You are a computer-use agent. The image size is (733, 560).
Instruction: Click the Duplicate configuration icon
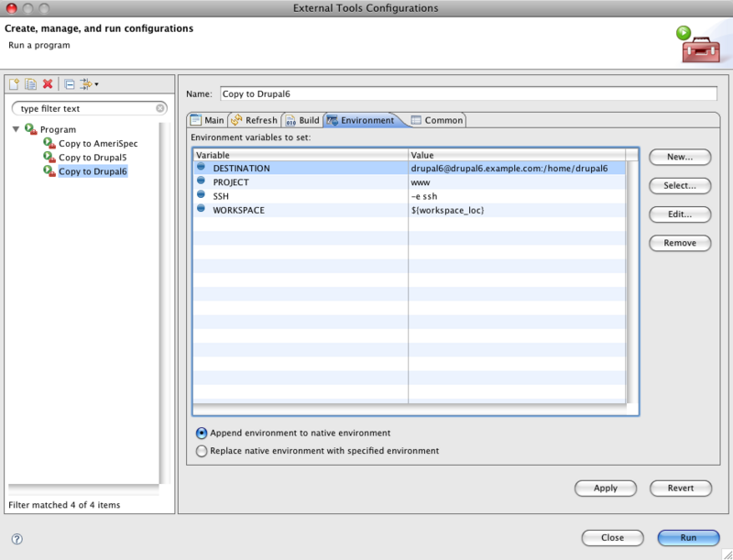(x=30, y=84)
